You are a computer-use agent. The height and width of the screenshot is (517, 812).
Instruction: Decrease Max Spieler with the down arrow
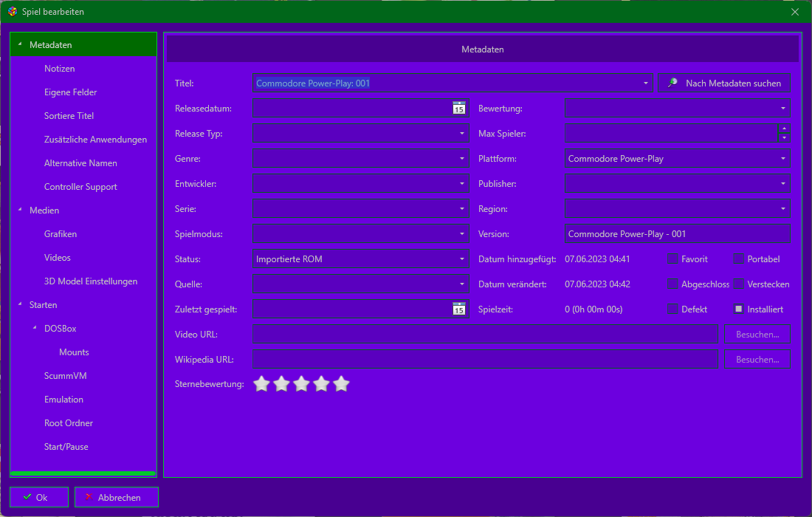[784, 138]
